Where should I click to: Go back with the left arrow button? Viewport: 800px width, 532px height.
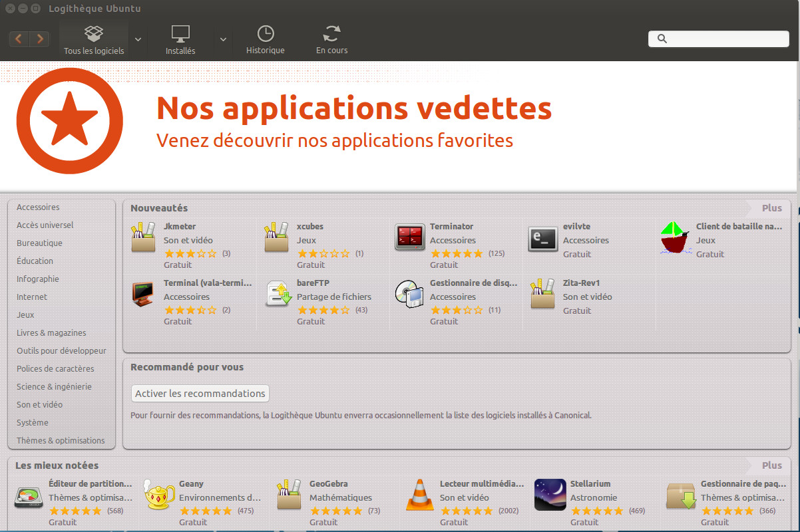tap(19, 39)
